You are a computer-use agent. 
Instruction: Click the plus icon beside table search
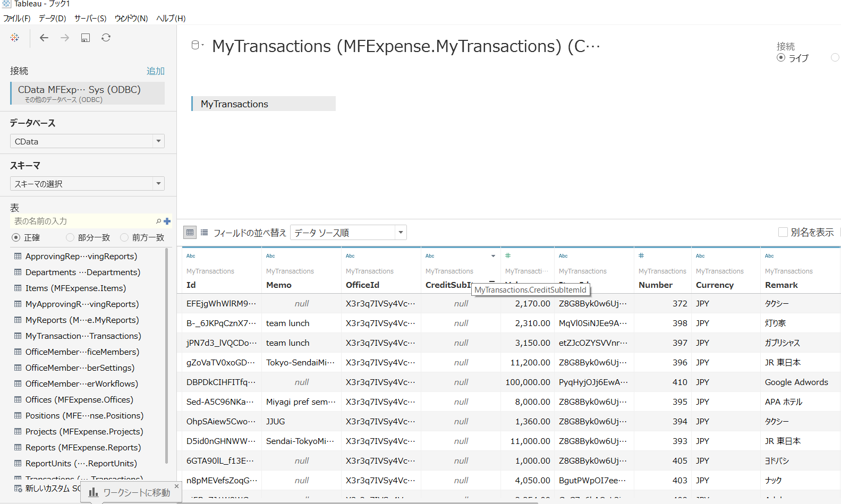(167, 221)
